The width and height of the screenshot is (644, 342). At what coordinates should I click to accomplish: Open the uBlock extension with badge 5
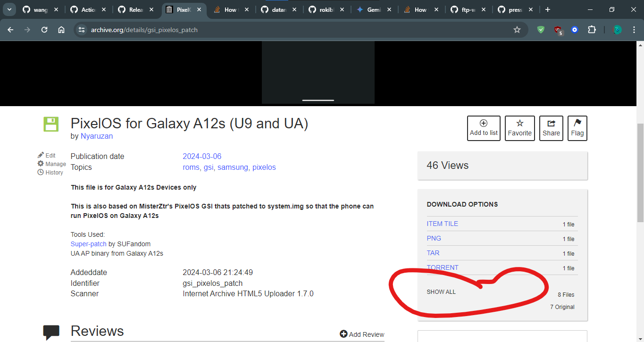point(558,30)
